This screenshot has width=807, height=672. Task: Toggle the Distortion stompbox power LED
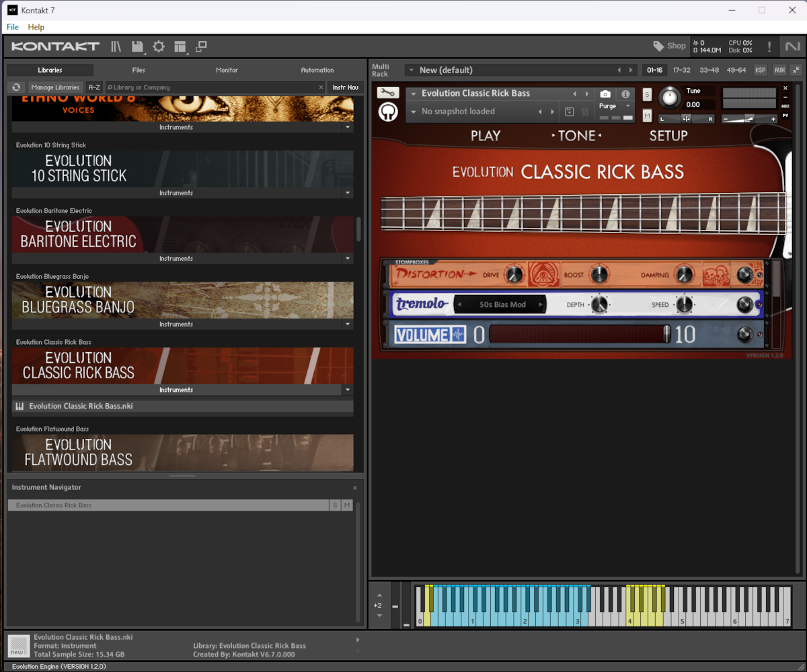click(x=759, y=275)
